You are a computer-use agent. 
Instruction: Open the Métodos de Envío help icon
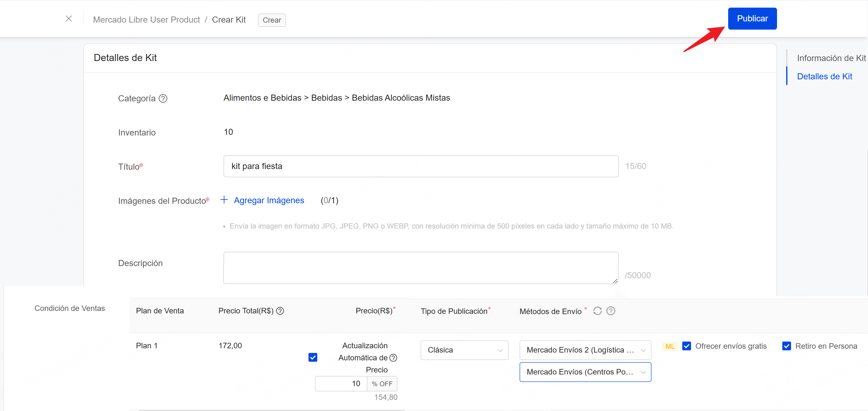pos(611,311)
